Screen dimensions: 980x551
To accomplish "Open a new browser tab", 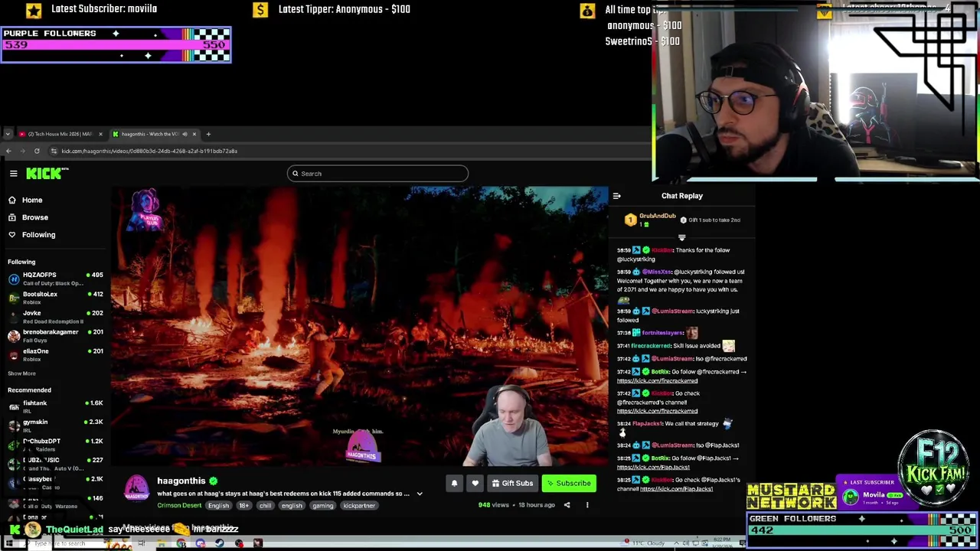I will coord(208,134).
